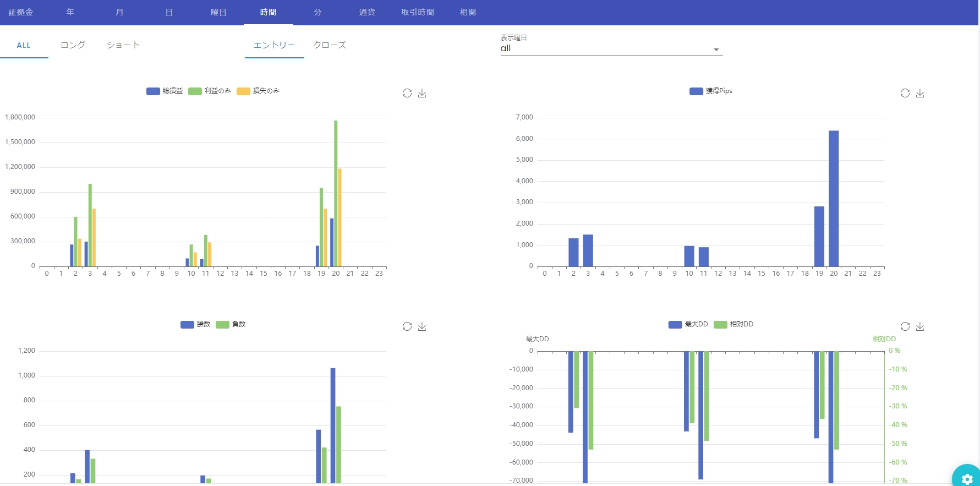This screenshot has width=980, height=486.
Task: Refresh the 勝数/負数 chart
Action: tap(407, 327)
